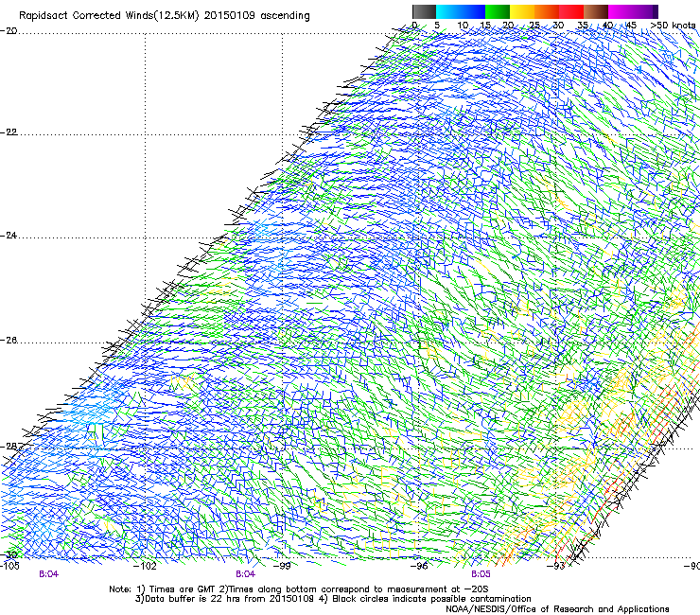The width and height of the screenshot is (700, 615).
Task: Click the "-22" latitude axis label
Action: (x=9, y=132)
